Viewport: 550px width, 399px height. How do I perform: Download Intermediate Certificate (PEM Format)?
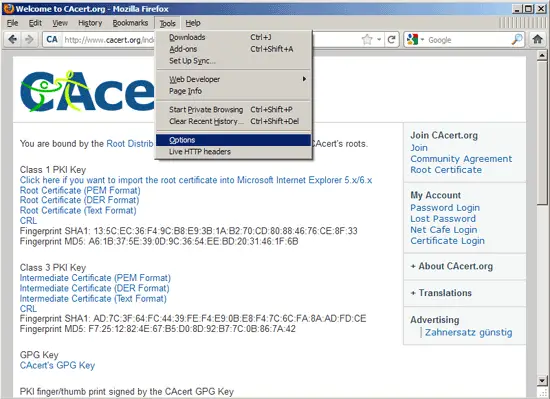95,278
